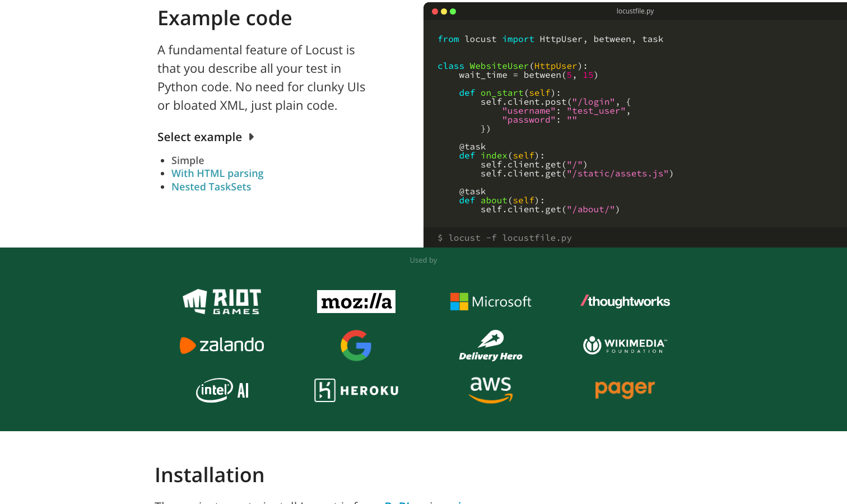This screenshot has width=847, height=504.
Task: Click the Example code heading
Action: [x=225, y=18]
